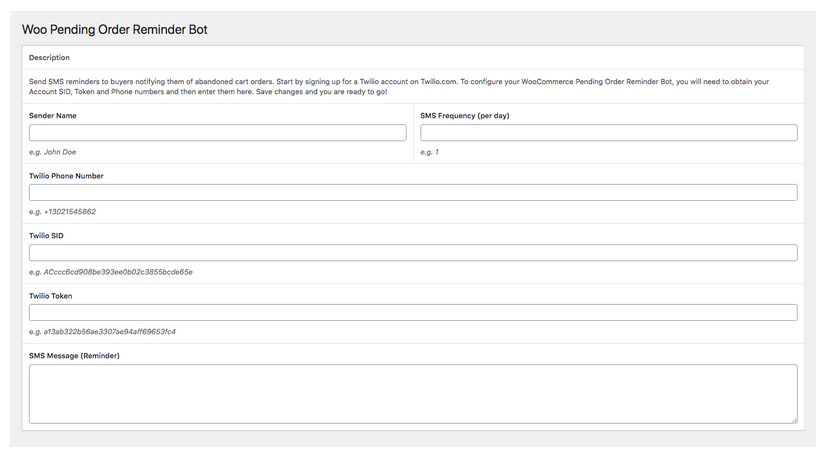Click the Description section header

point(49,58)
